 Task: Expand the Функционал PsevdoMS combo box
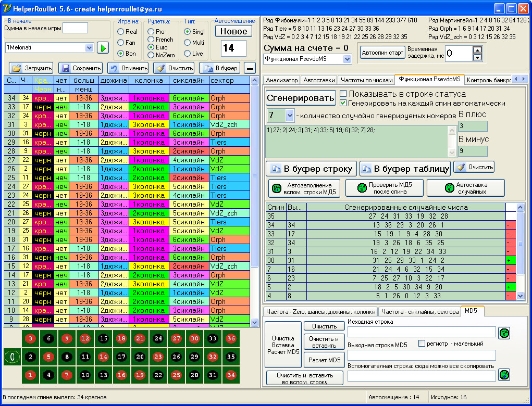(x=348, y=59)
